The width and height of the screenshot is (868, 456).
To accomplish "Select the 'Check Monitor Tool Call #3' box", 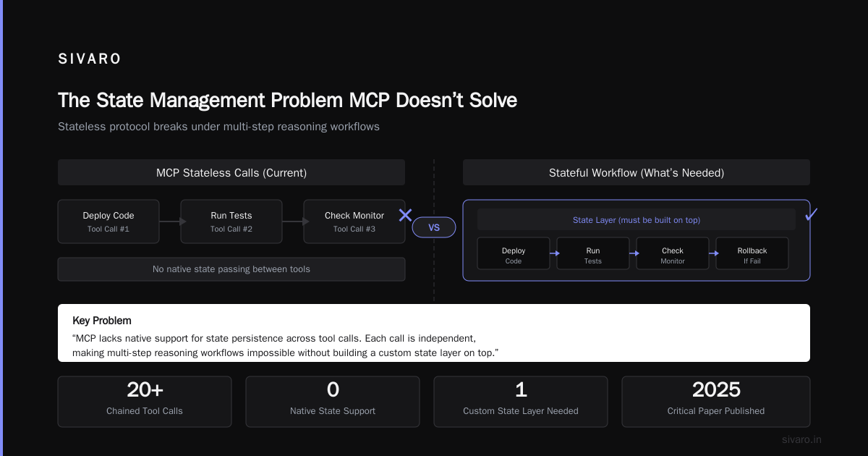I will coord(354,221).
